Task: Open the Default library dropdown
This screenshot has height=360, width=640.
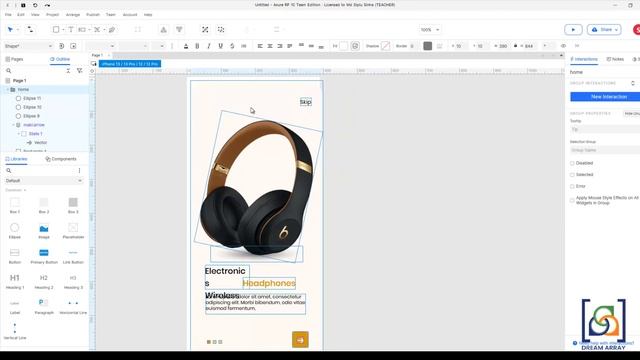Action: pos(44,180)
